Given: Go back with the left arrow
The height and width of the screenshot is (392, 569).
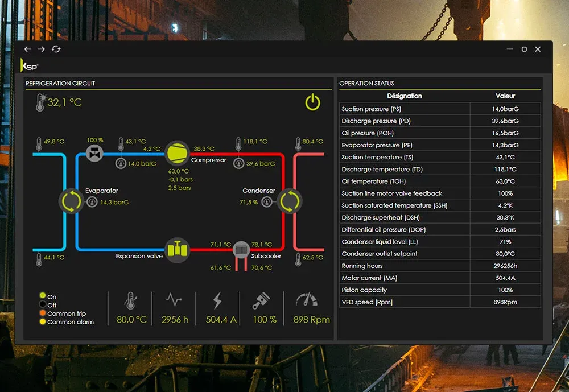Looking at the screenshot, I should pos(28,49).
